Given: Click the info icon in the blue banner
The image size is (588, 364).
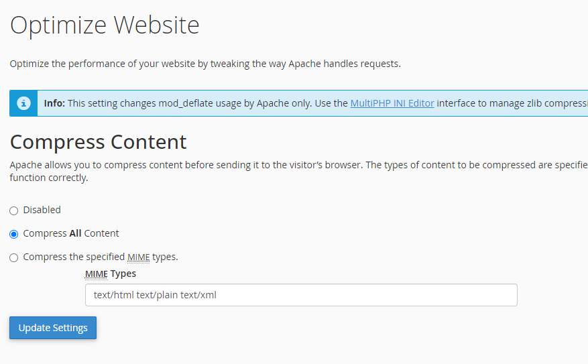Looking at the screenshot, I should pyautogui.click(x=23, y=103).
